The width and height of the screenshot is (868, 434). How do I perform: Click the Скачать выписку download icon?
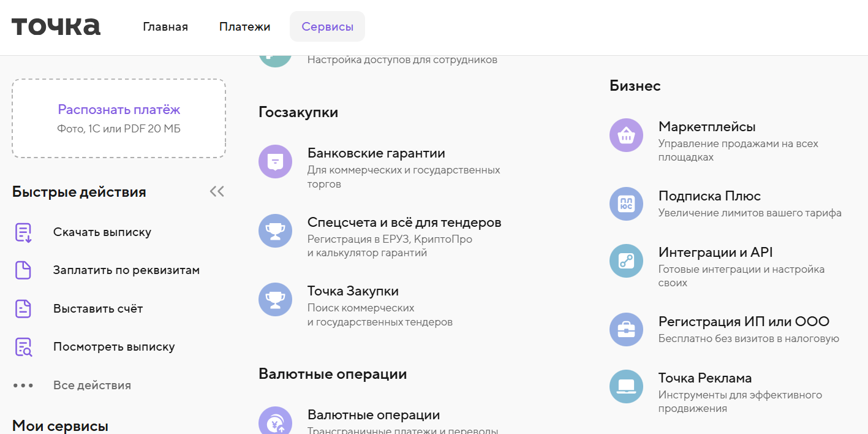(x=23, y=232)
